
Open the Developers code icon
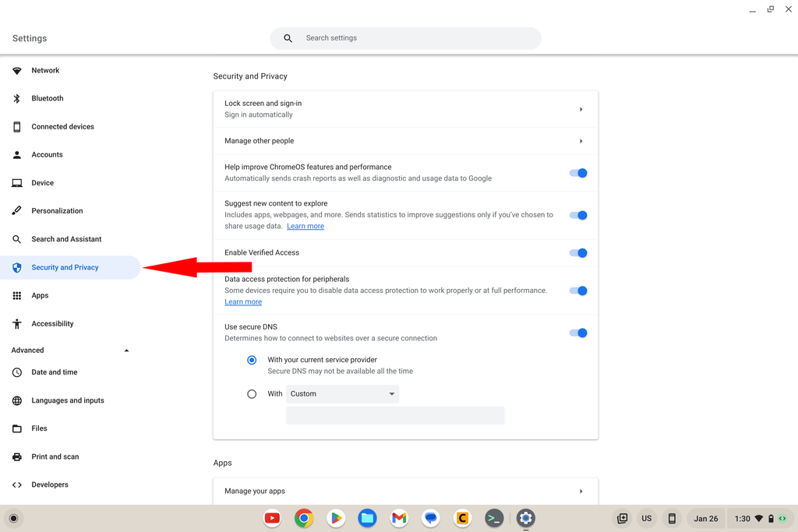tap(17, 484)
